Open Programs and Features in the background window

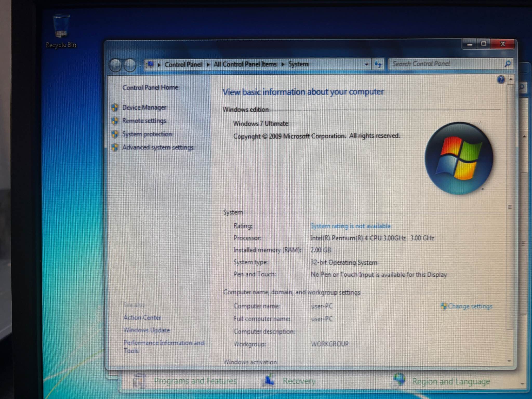195,381
